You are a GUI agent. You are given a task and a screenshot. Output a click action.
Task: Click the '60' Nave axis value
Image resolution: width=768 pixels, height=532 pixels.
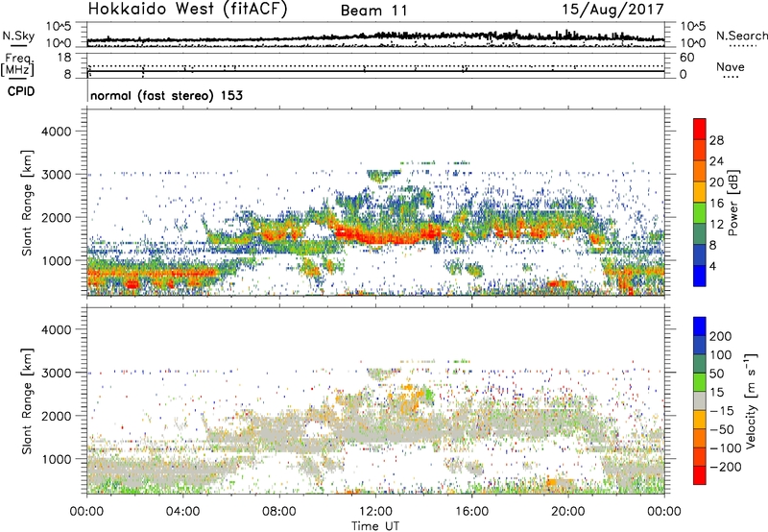(686, 58)
